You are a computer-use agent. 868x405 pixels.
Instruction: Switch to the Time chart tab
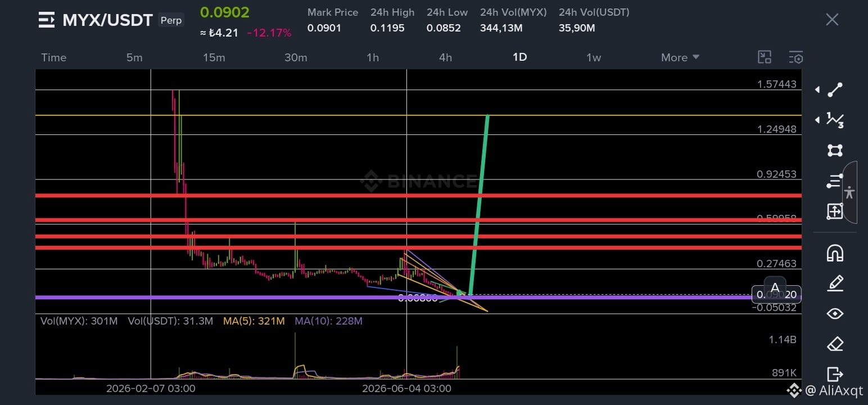(x=54, y=57)
